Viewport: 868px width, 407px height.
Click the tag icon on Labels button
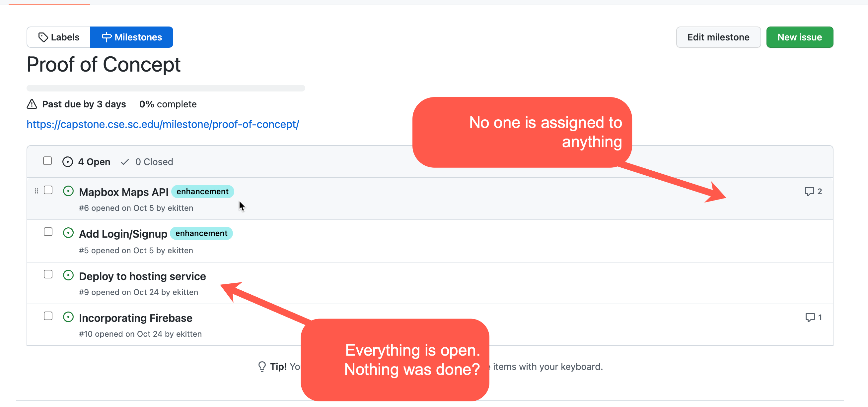pyautogui.click(x=43, y=37)
